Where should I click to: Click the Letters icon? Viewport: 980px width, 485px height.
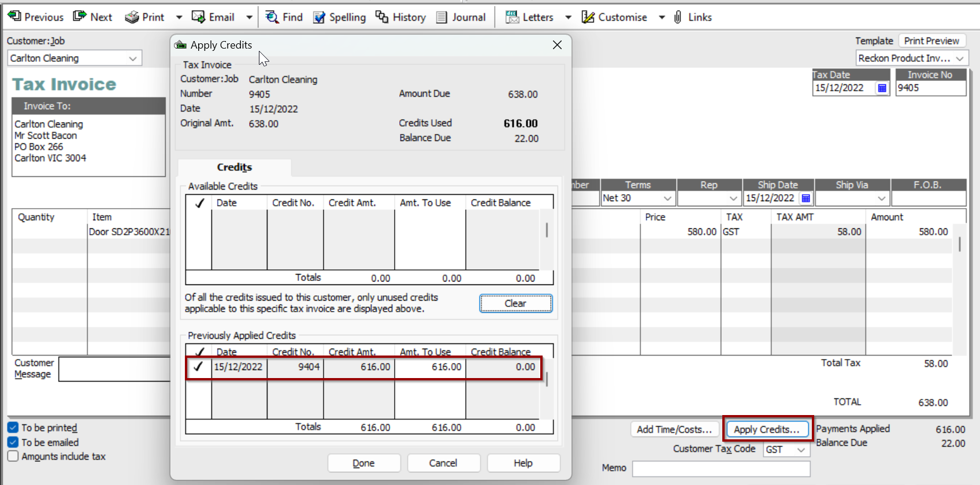click(512, 17)
